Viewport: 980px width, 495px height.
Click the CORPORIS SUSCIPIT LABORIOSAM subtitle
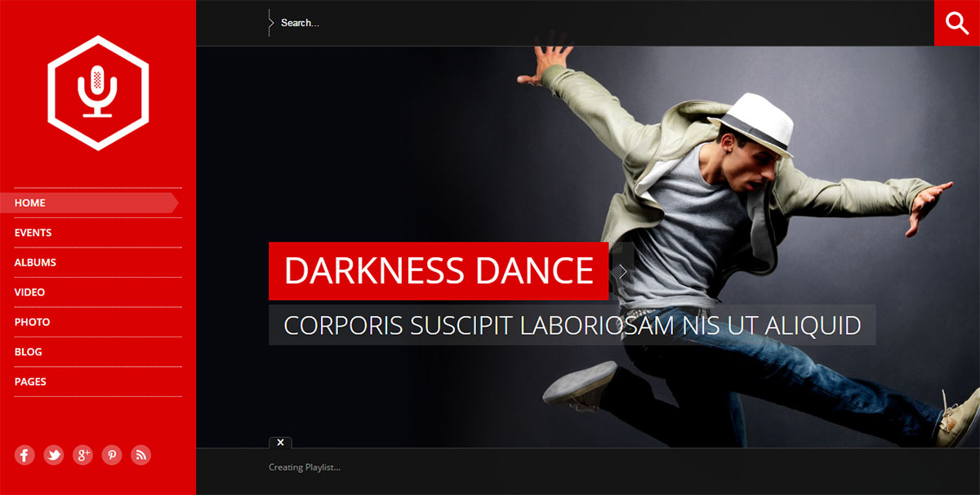(x=572, y=325)
